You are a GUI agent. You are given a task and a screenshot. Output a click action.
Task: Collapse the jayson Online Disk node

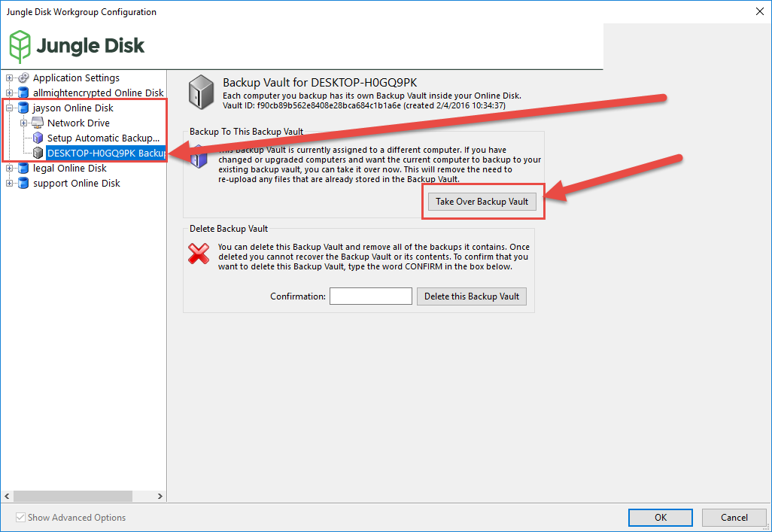click(x=9, y=108)
